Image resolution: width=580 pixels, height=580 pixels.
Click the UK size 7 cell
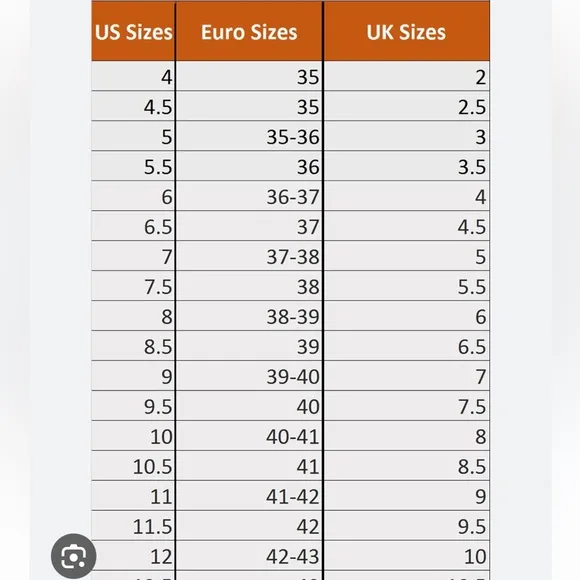[407, 376]
